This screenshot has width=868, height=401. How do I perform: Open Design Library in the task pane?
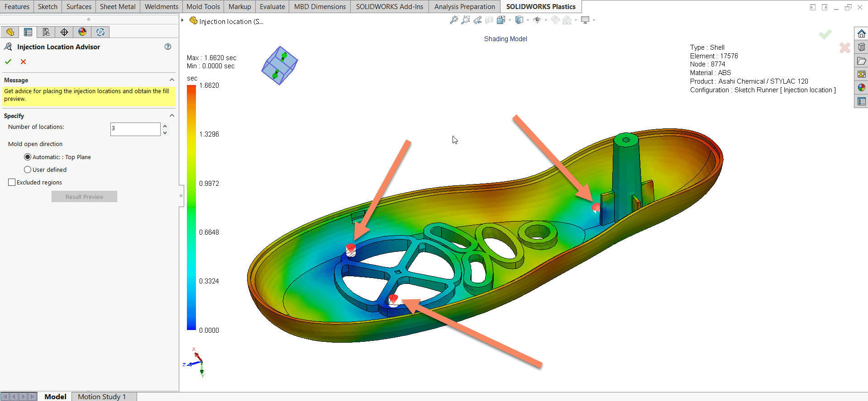(861, 47)
